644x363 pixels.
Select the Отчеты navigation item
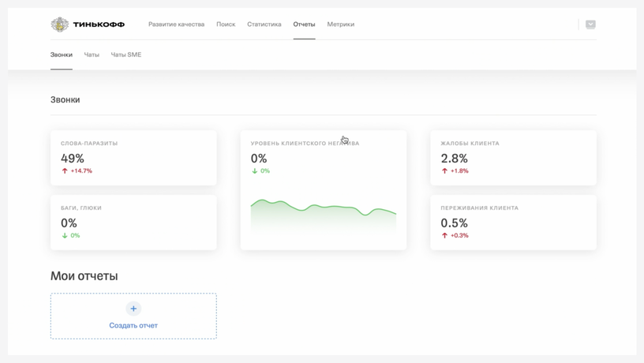click(x=304, y=24)
